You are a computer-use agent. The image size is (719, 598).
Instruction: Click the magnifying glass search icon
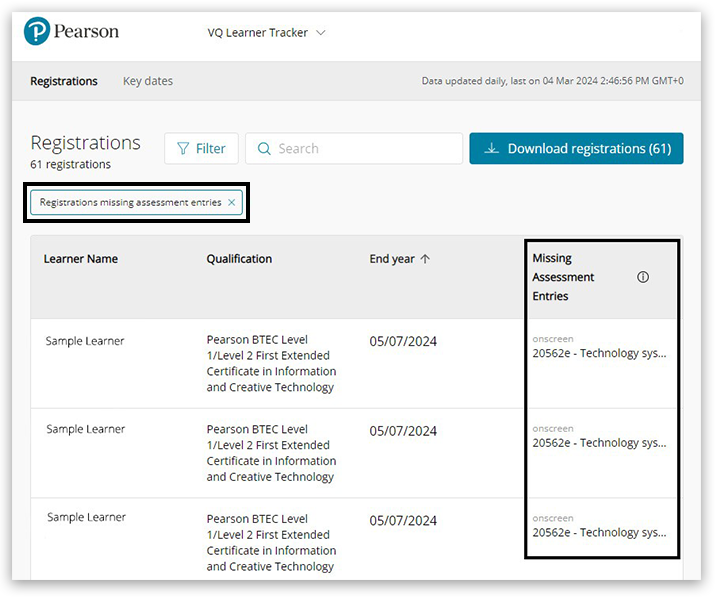point(264,149)
